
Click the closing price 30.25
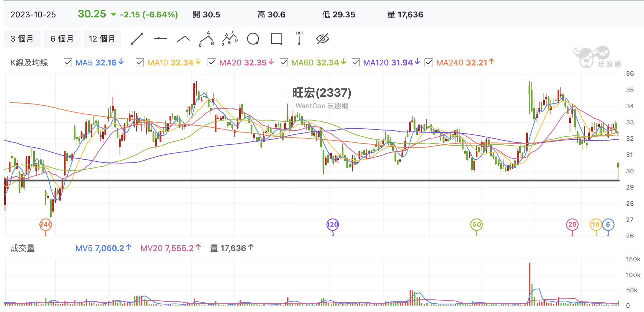click(92, 14)
